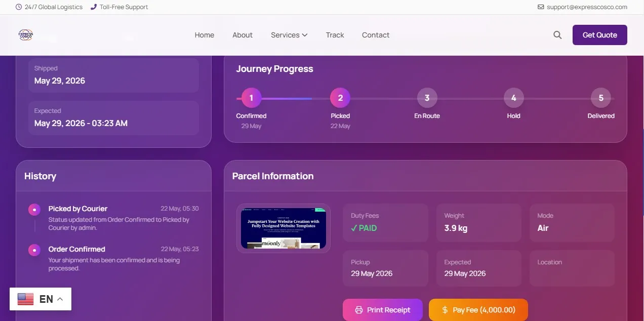
Task: Open the About menu item
Action: point(243,35)
